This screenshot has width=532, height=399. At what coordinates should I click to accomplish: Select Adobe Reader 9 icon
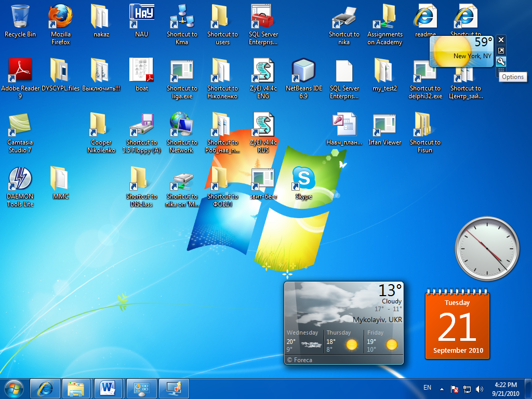click(x=20, y=79)
